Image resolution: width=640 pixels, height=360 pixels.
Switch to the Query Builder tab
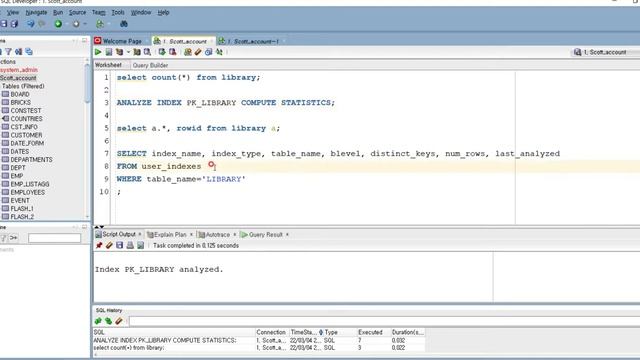coord(150,65)
